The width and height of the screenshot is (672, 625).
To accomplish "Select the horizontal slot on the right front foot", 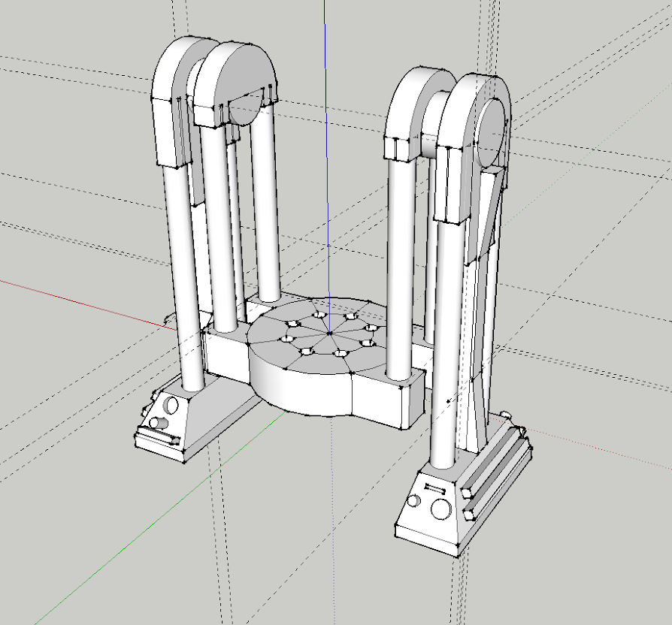I will pyautogui.click(x=435, y=488).
